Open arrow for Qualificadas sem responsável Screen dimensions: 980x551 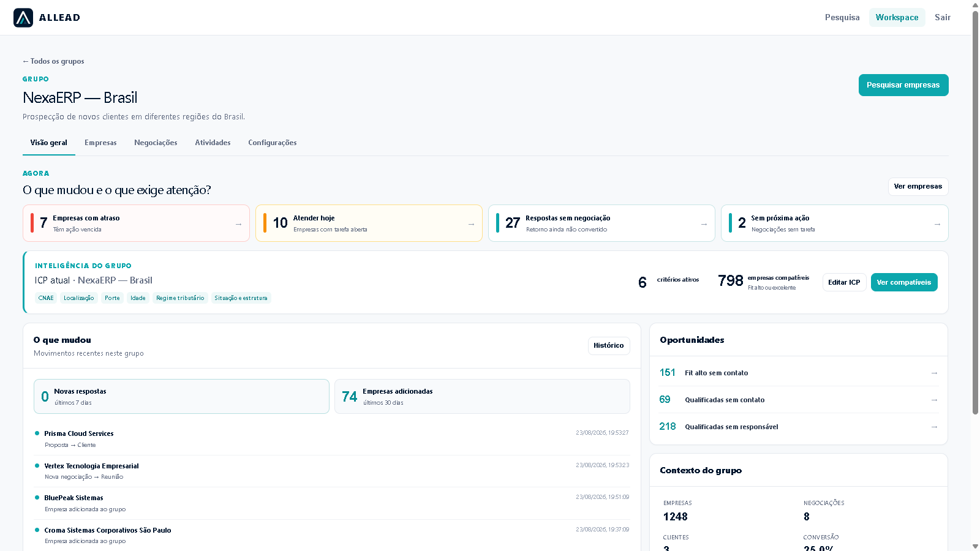[934, 427]
